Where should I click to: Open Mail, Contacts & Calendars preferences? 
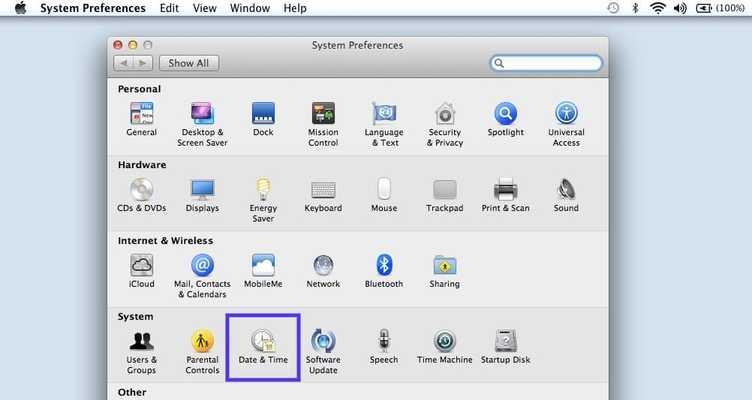[202, 275]
